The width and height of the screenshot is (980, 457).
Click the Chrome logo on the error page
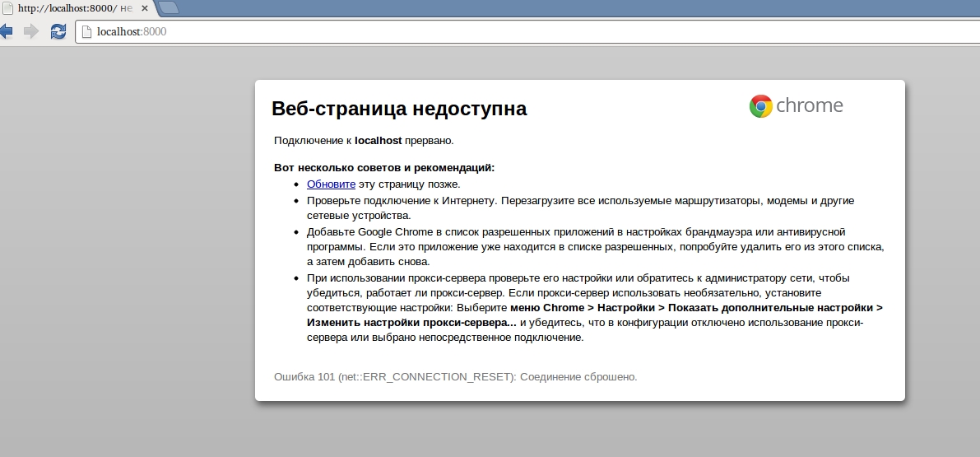pyautogui.click(x=796, y=105)
